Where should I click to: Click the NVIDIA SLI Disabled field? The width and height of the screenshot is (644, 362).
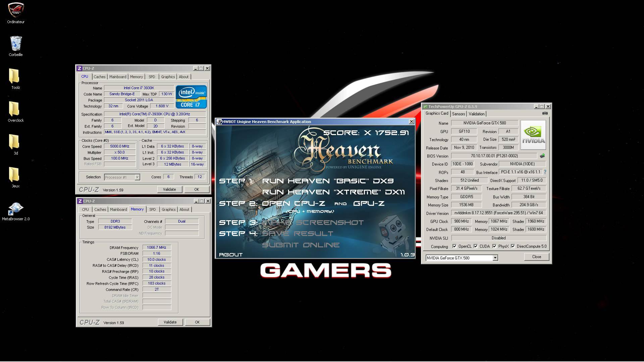pos(499,238)
